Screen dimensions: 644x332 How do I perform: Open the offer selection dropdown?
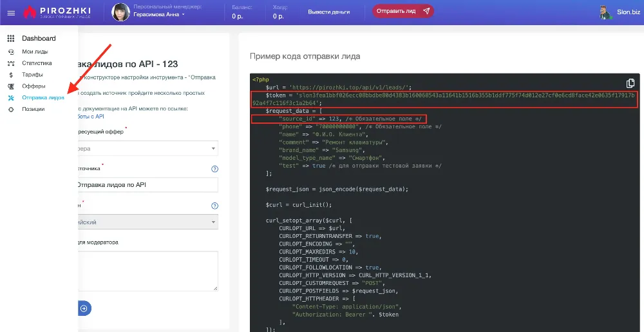[148, 149]
